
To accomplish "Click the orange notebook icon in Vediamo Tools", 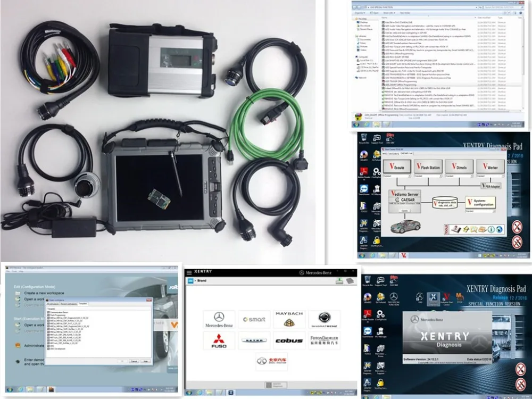I will pos(482,229).
